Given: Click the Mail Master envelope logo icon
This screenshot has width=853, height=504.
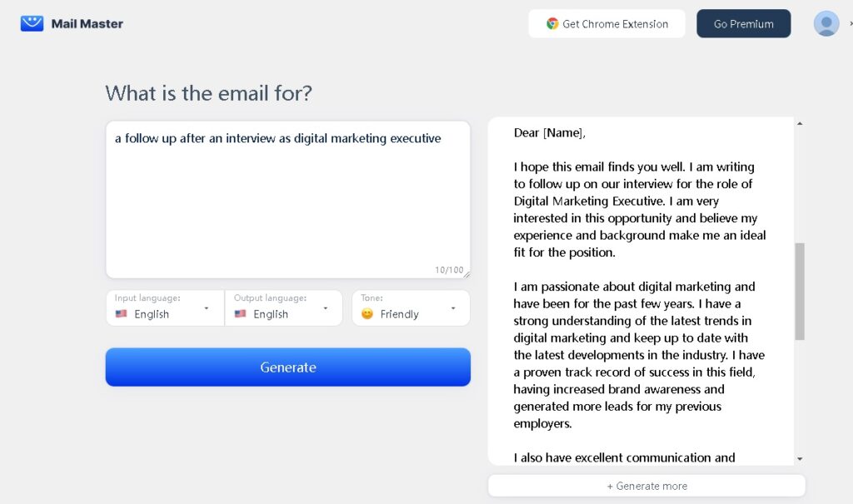Looking at the screenshot, I should [x=32, y=23].
